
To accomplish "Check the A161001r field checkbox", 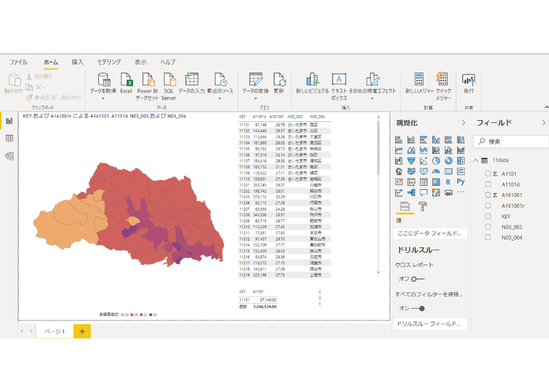I will [488, 206].
